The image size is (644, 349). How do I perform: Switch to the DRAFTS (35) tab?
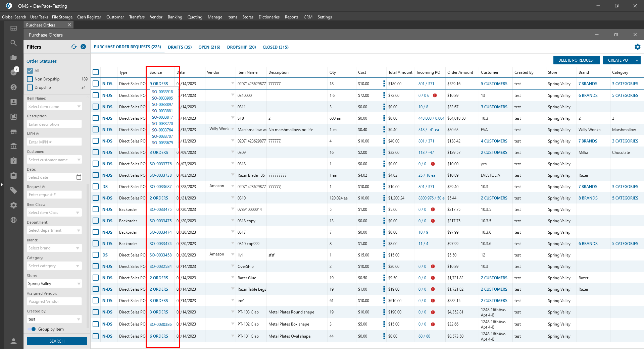pos(180,47)
